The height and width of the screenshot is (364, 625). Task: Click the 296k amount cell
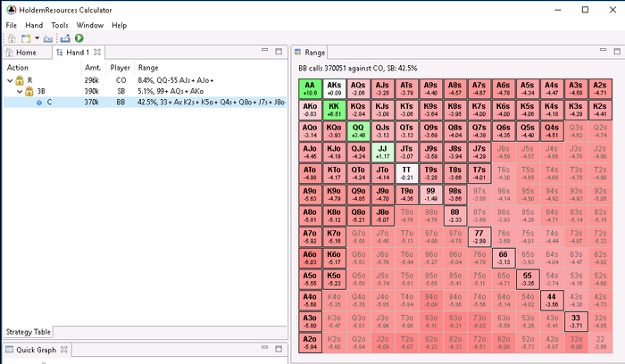click(x=91, y=80)
